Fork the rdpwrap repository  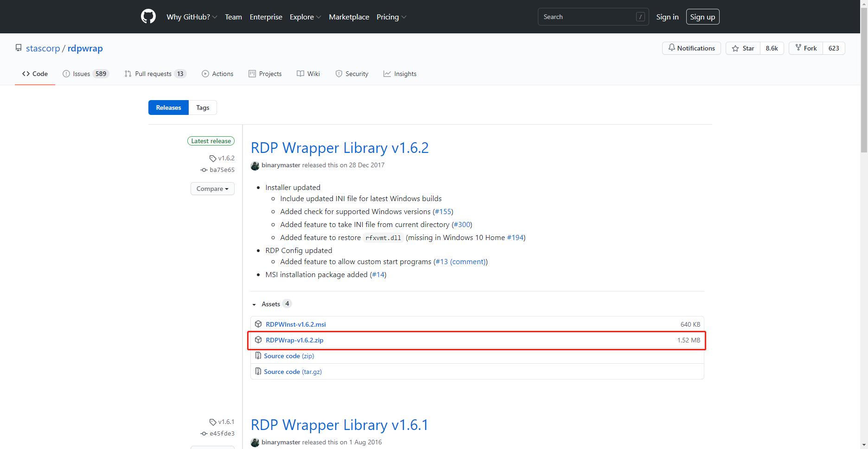click(x=806, y=48)
